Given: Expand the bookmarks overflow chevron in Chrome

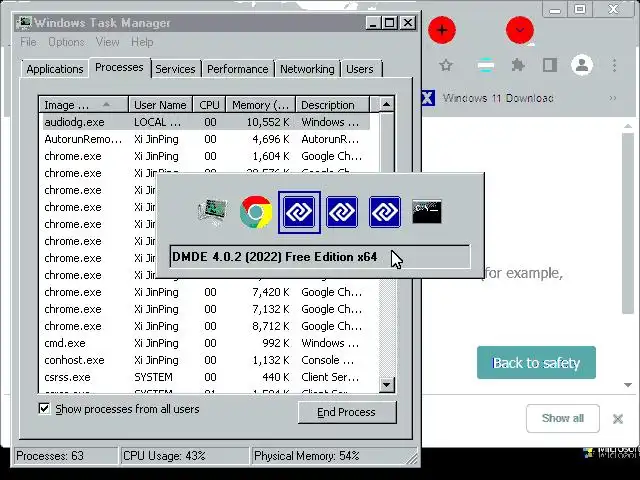Looking at the screenshot, I should click(612, 98).
